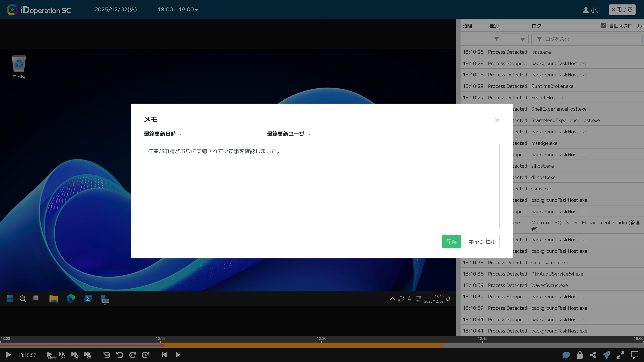Viewport: 644px width, 362px height.
Task: Jump to next marker using skip-forward icon
Action: pos(178,355)
